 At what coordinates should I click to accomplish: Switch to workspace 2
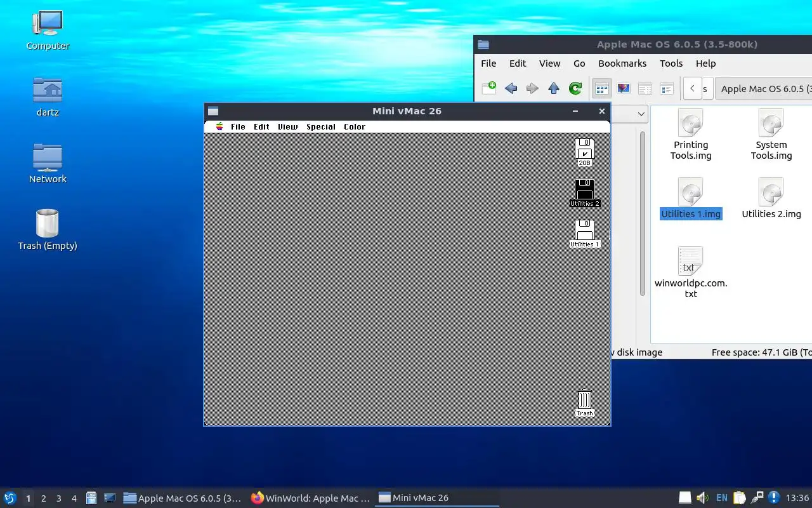[43, 498]
